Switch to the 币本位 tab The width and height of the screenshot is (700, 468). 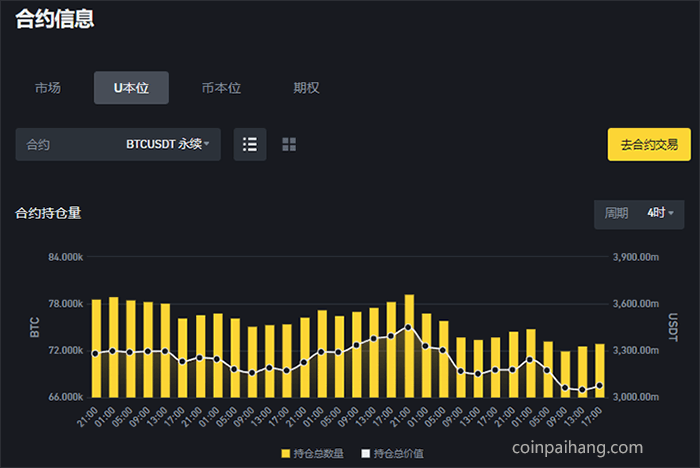click(x=221, y=88)
